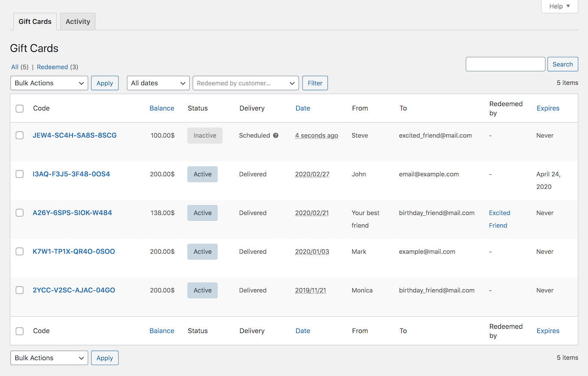
Task: Sort by Date in the table header
Action: coord(303,108)
